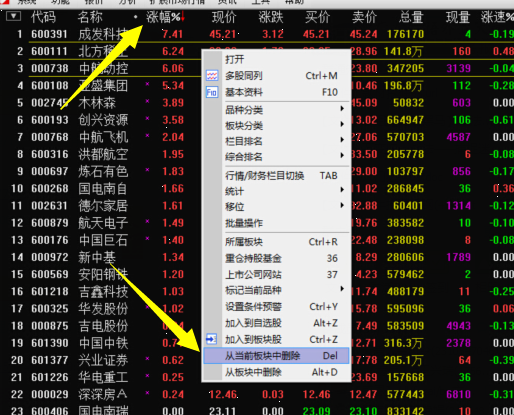Click 总量 value 141.8万

[x=403, y=51]
